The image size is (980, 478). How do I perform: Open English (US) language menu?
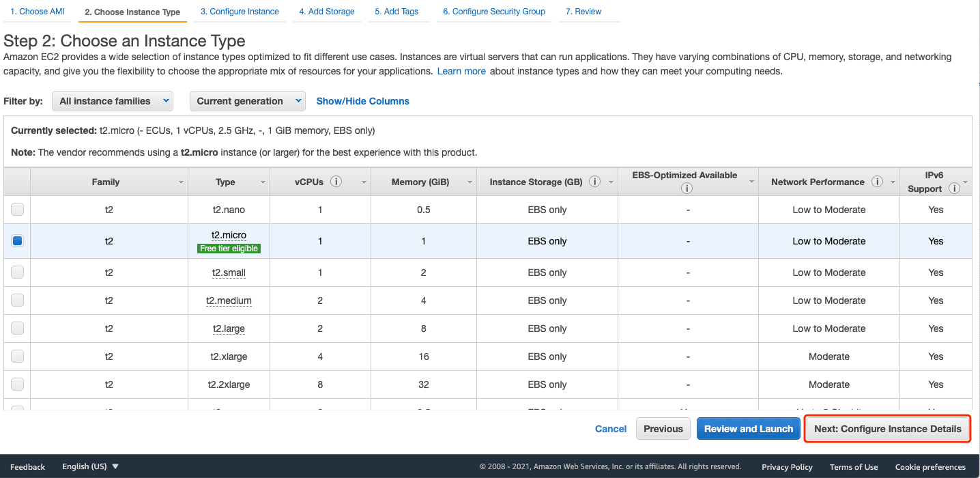(x=90, y=466)
